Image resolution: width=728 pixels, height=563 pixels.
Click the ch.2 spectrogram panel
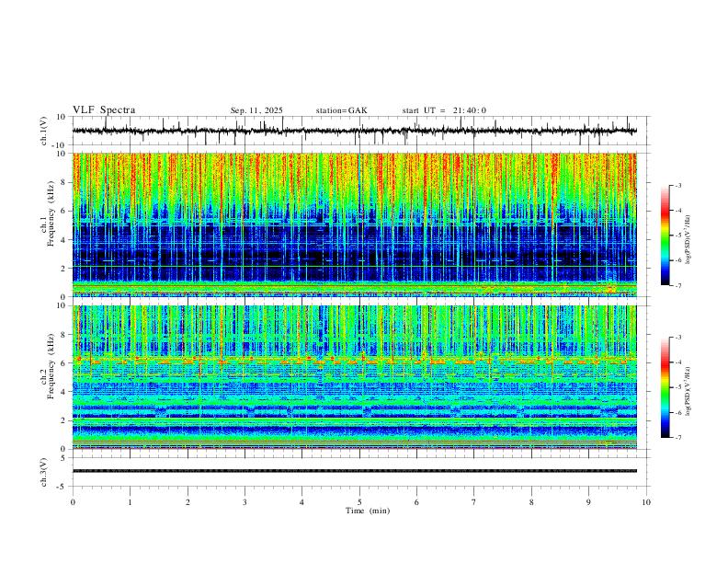click(355, 377)
